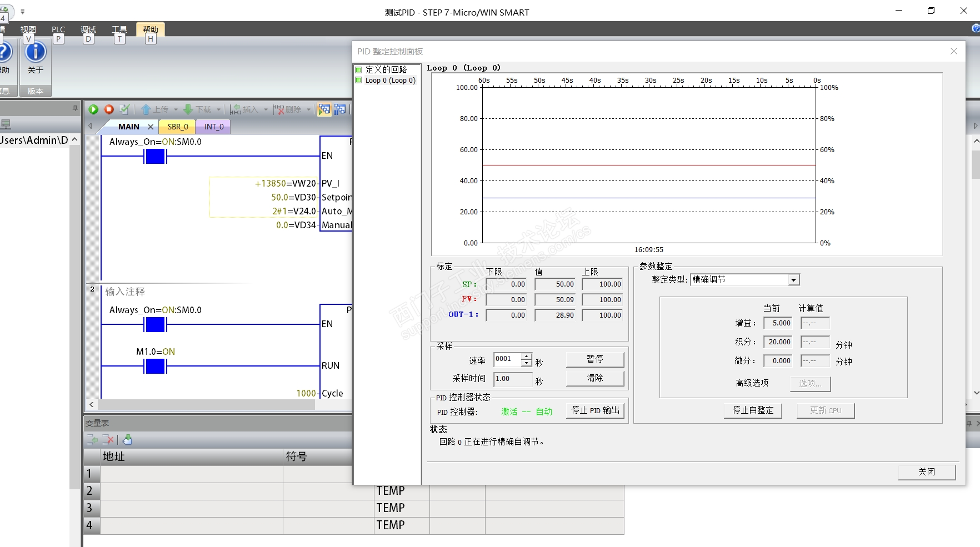Toggle the program status monitoring icon
Image resolution: width=980 pixels, height=547 pixels.
(x=324, y=109)
